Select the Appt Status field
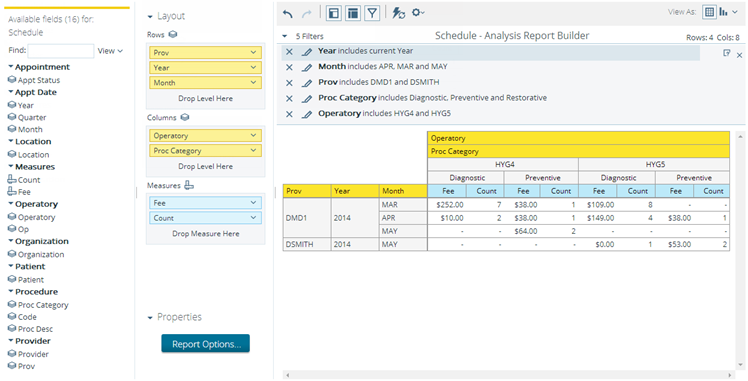 point(39,80)
